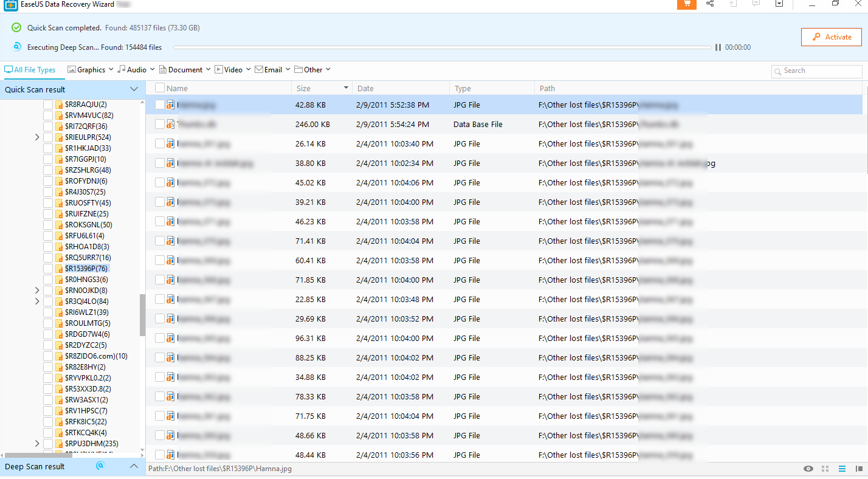Open the shopping cart purchase icon
This screenshot has width=868, height=479.
click(x=687, y=4)
